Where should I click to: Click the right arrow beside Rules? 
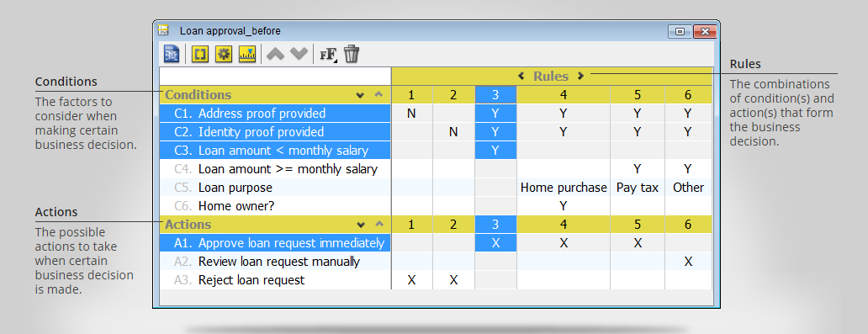tap(580, 76)
